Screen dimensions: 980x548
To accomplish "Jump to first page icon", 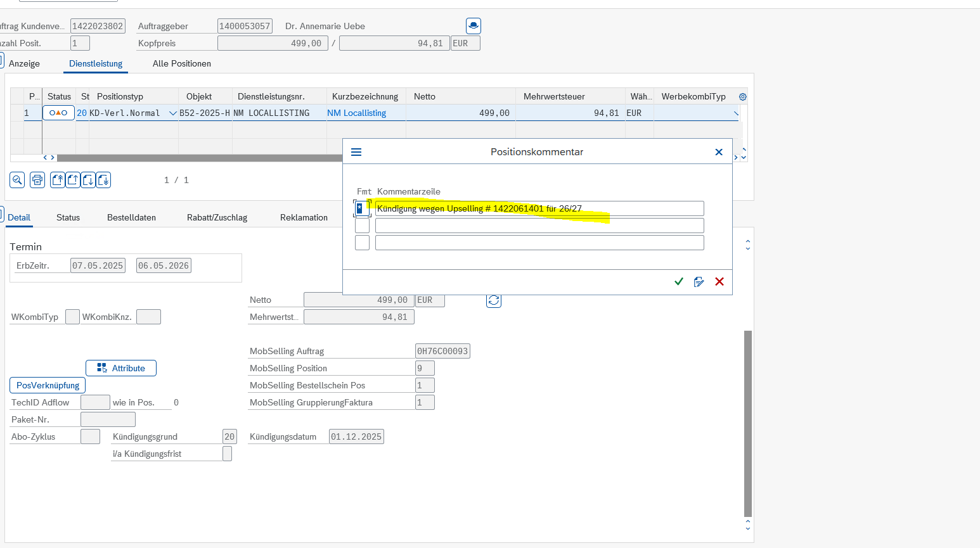I will click(x=58, y=180).
